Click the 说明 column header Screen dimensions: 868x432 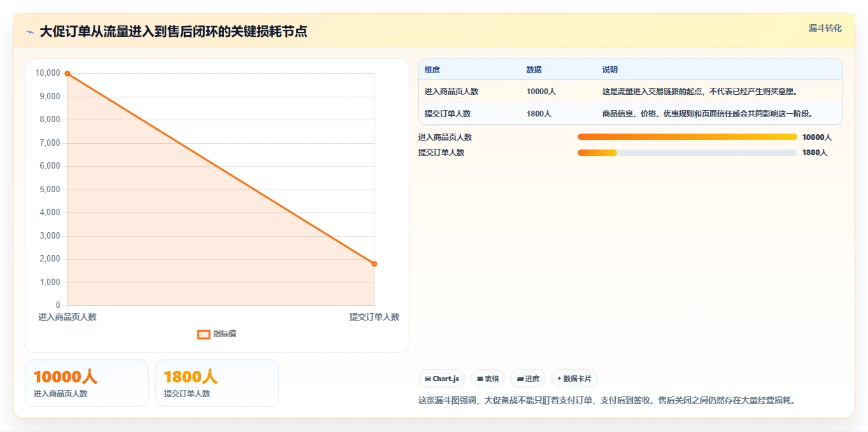(610, 70)
